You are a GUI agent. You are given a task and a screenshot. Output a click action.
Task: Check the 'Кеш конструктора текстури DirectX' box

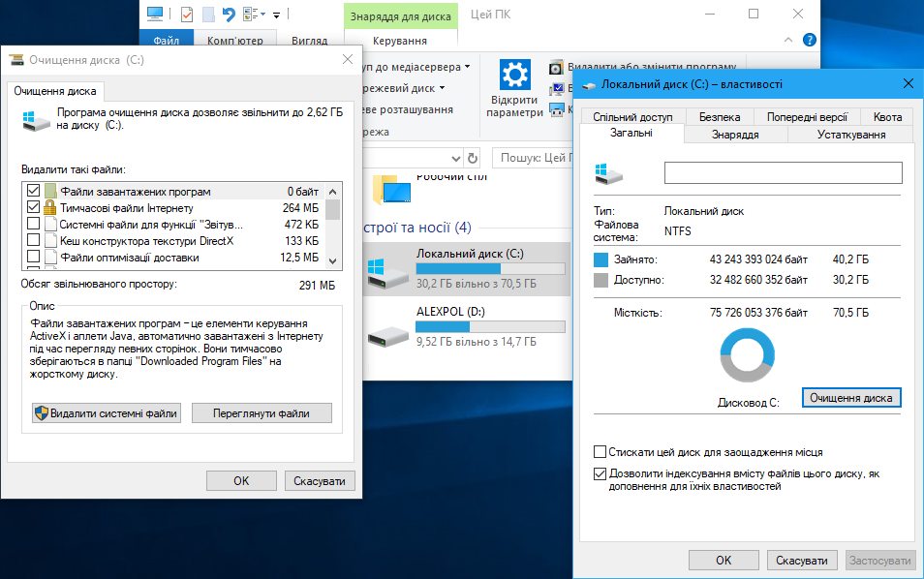(x=34, y=241)
